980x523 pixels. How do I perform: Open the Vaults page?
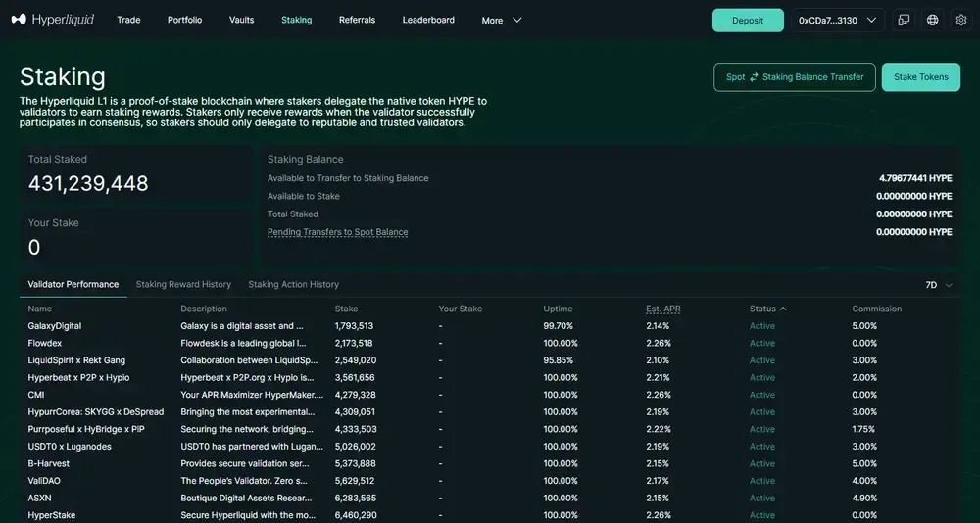coord(241,20)
